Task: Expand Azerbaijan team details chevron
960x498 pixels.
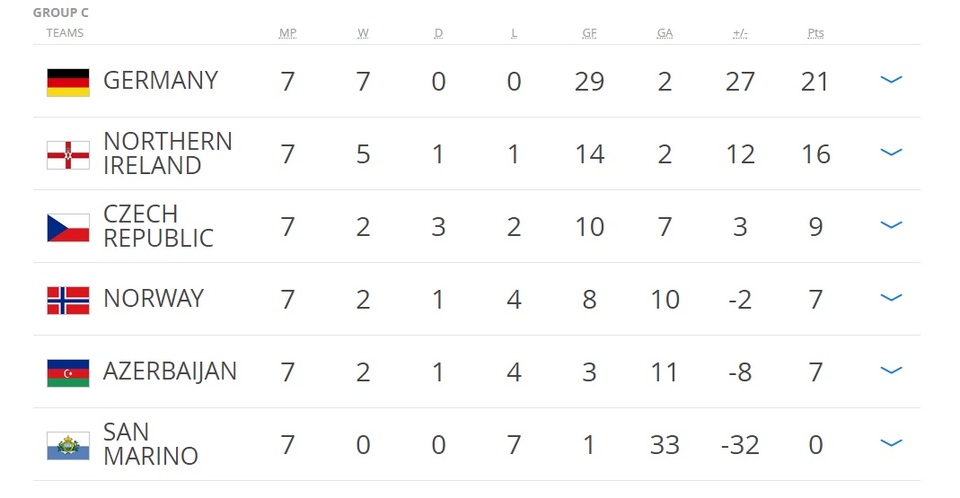Action: (x=890, y=371)
